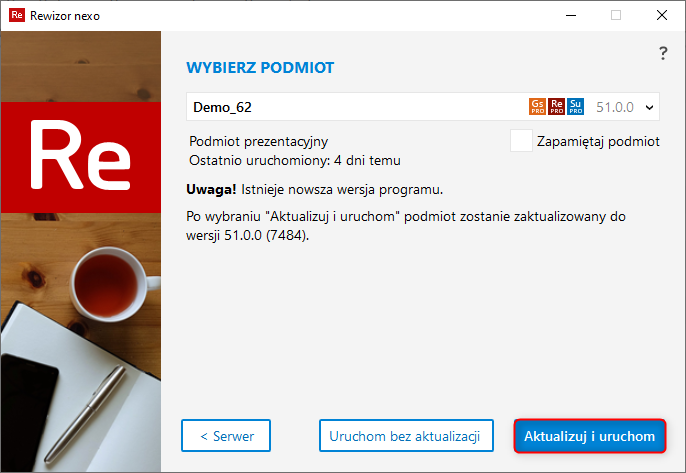This screenshot has width=686, height=473.
Task: Click Uruchom bez aktualizacji button
Action: coord(406,436)
